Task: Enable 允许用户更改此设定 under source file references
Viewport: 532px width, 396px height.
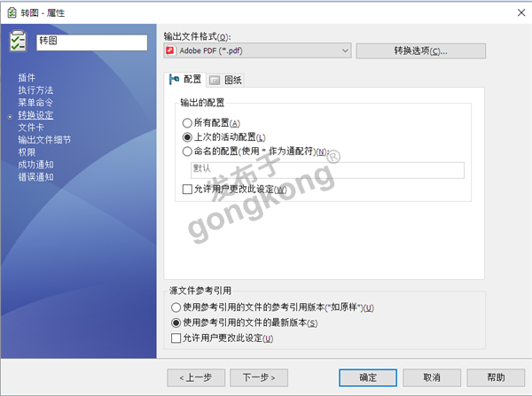Action: (x=175, y=338)
